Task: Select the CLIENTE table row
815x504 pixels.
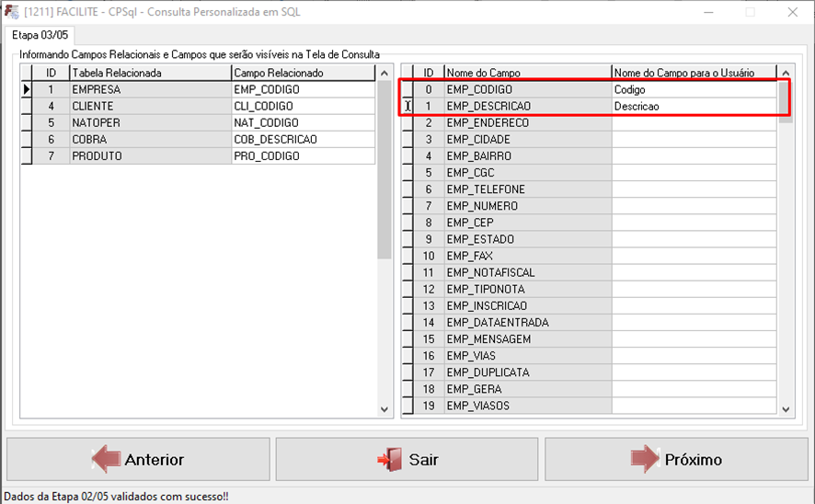Action: pos(149,107)
